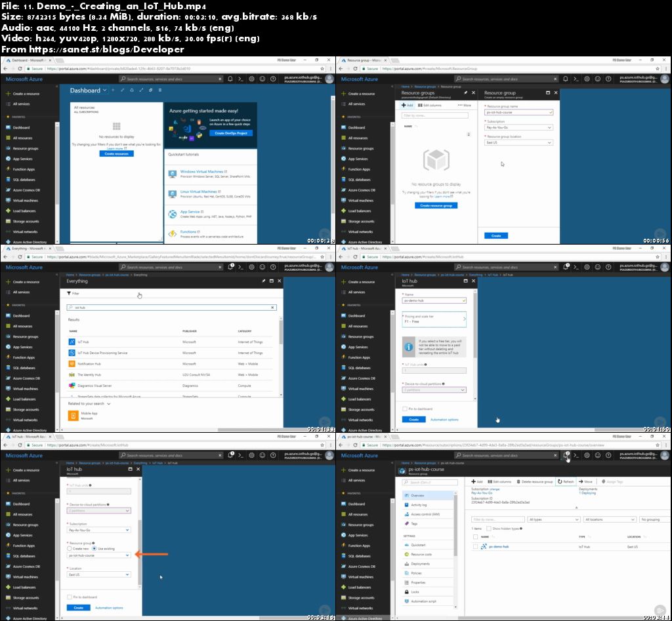Open Resource costs menu item

coord(429,555)
